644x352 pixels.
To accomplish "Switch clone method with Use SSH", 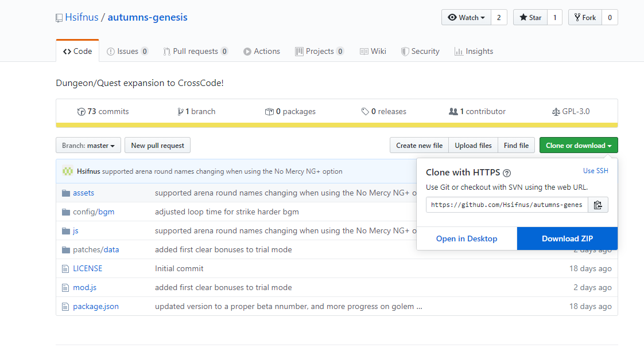I will click(595, 171).
